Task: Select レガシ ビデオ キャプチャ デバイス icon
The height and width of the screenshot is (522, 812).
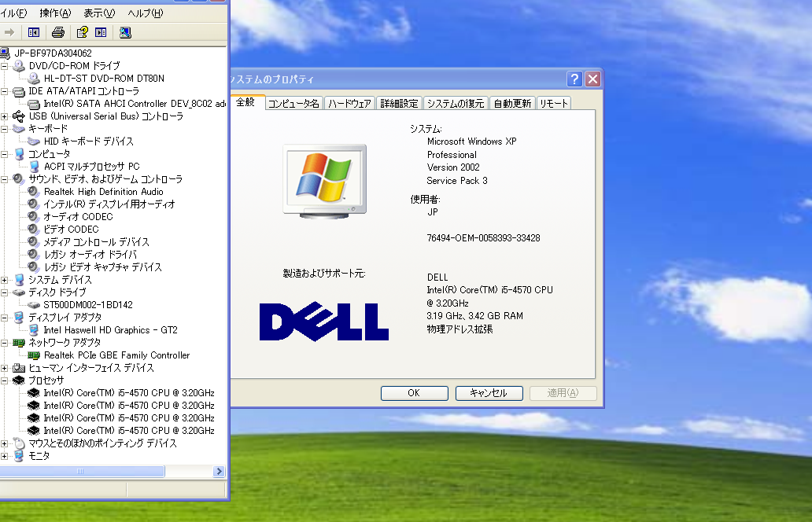Action: [x=34, y=267]
